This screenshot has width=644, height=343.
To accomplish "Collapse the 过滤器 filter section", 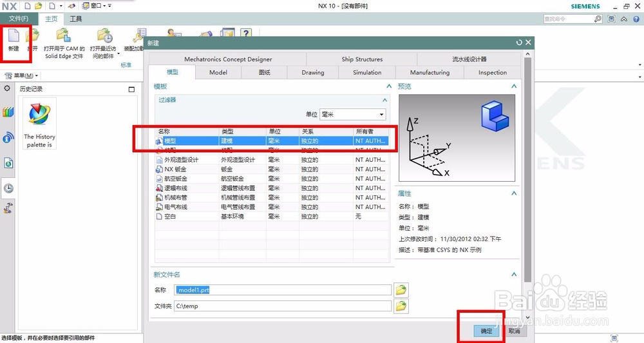I will pyautogui.click(x=384, y=100).
